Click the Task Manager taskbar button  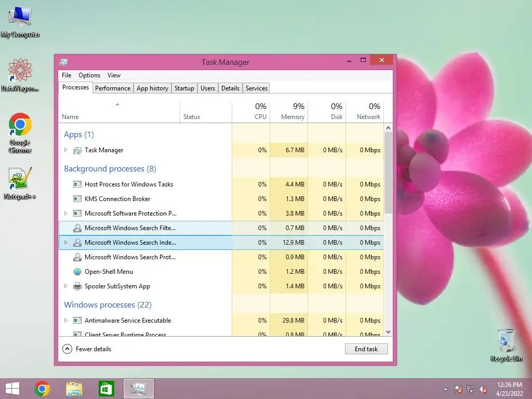(x=138, y=389)
